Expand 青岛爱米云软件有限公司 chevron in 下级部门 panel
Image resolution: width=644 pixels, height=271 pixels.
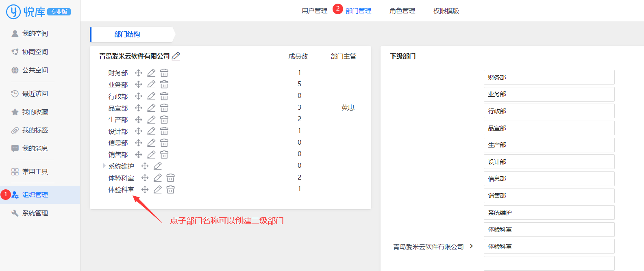(x=471, y=246)
